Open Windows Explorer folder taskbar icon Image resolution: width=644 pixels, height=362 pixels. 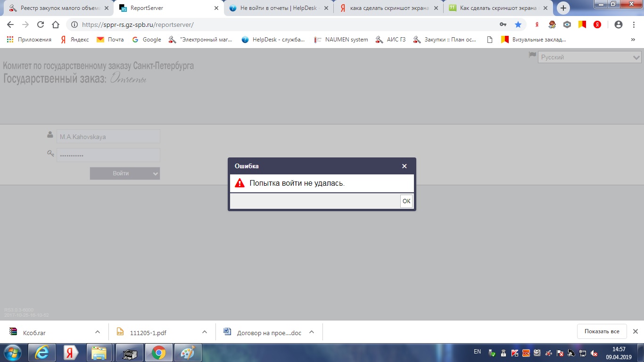(x=99, y=353)
